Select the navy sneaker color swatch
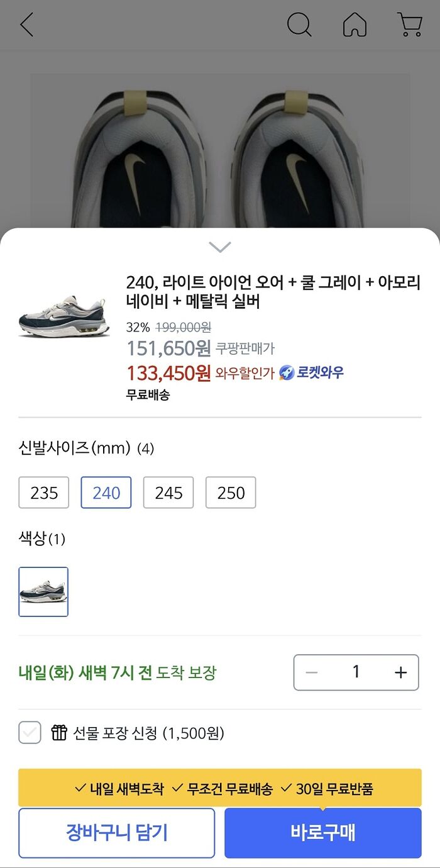This screenshot has height=868, width=440. (x=43, y=592)
